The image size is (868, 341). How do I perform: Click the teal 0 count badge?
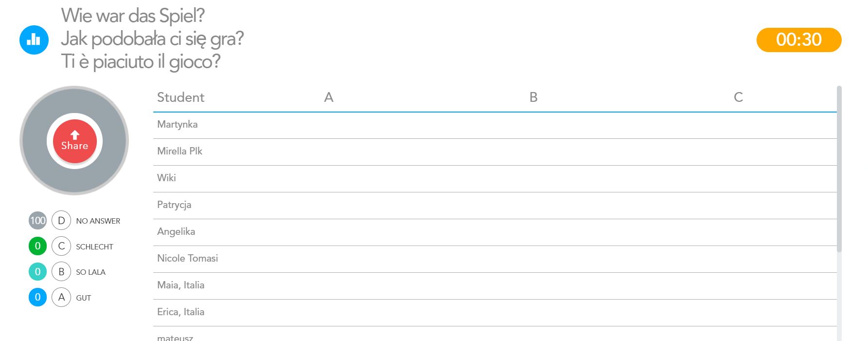pos(37,272)
